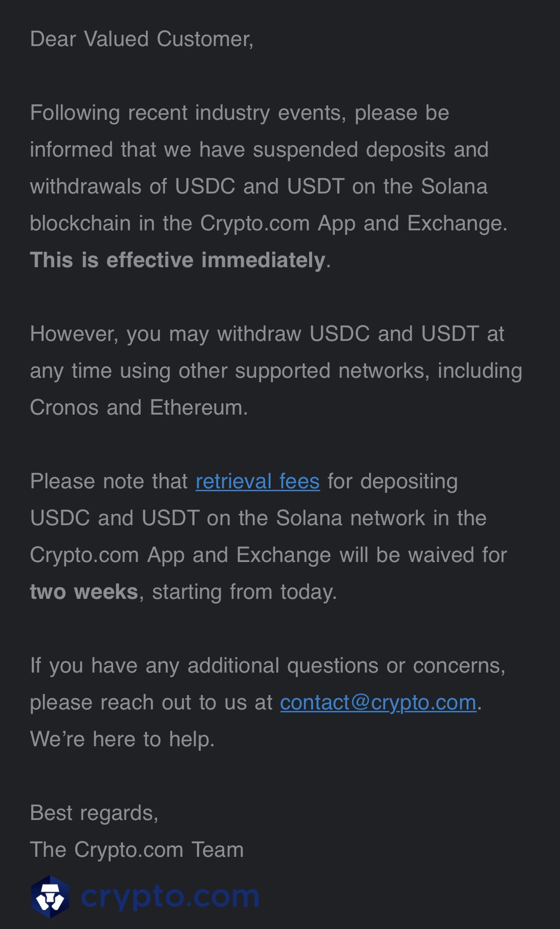
Task: Click the word "blockchain" in the email
Action: click(80, 223)
